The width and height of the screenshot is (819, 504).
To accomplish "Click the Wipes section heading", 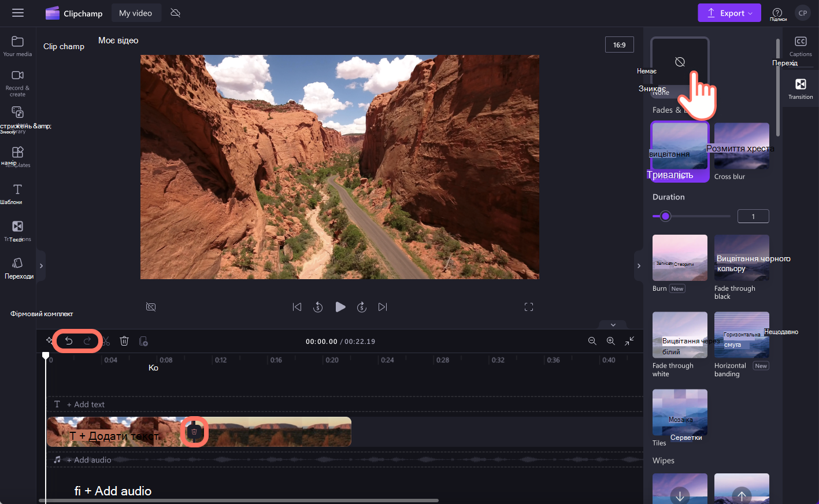I will [664, 461].
